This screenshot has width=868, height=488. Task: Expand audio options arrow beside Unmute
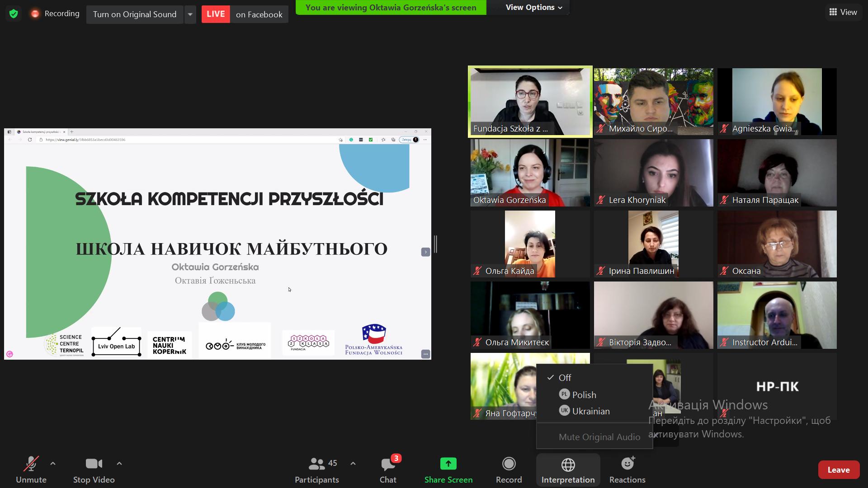[53, 464]
